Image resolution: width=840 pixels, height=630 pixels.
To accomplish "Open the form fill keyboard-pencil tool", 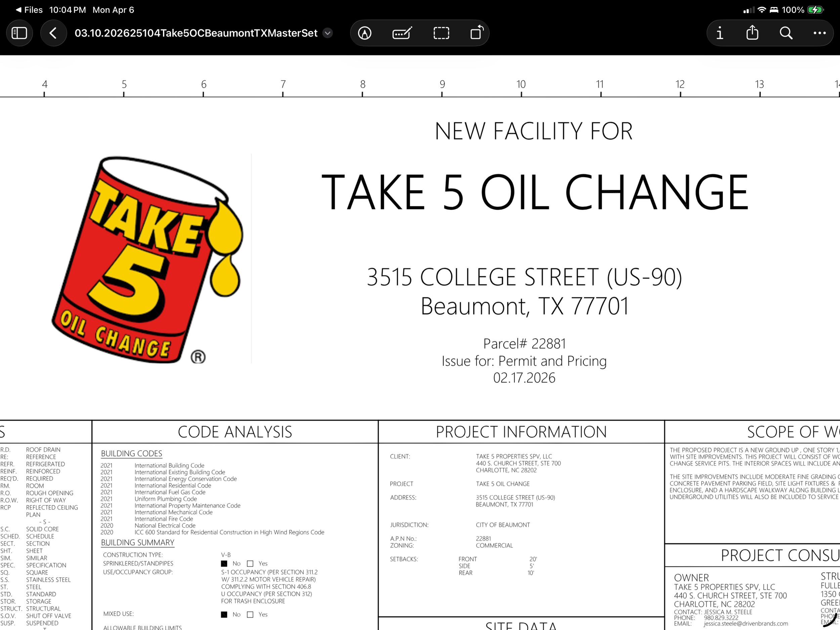I will coord(402,33).
